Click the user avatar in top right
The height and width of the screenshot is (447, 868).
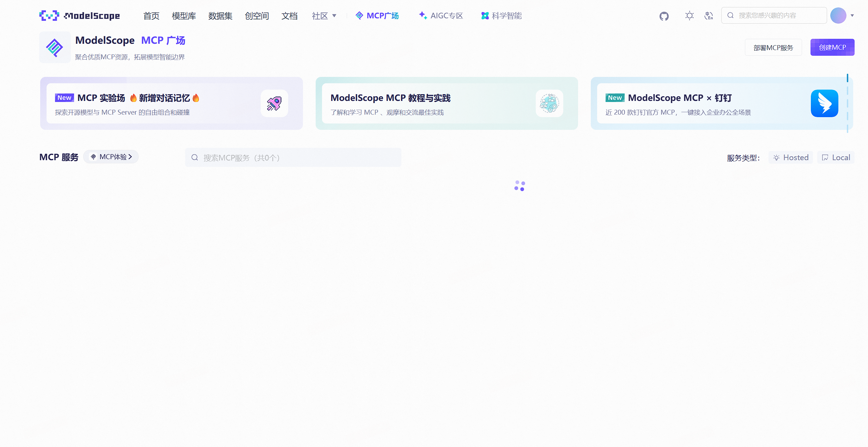coord(838,16)
